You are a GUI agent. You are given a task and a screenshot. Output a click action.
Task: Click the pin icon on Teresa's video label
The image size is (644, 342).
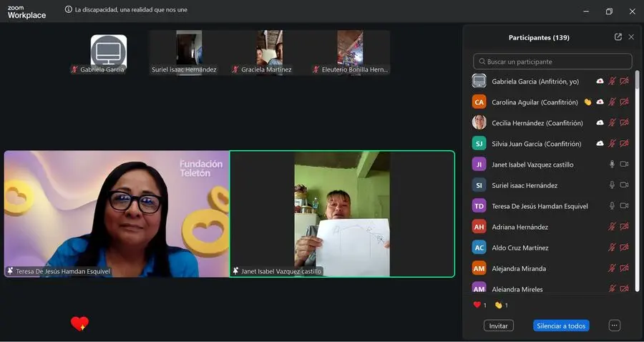tap(10, 271)
